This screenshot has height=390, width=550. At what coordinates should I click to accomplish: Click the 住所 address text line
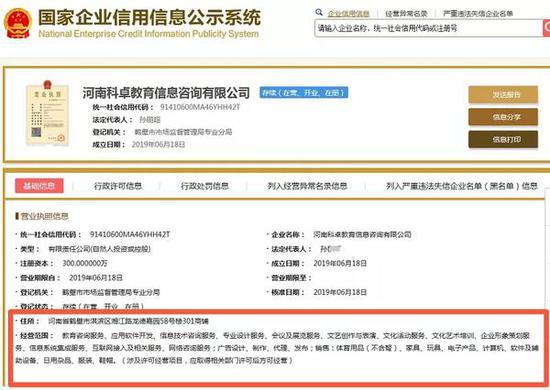click(128, 321)
